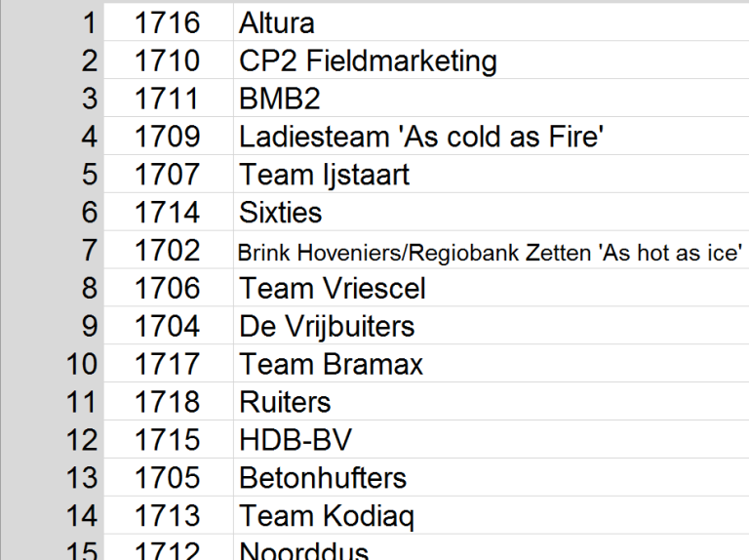Select the rank 1 cell

pyautogui.click(x=88, y=22)
